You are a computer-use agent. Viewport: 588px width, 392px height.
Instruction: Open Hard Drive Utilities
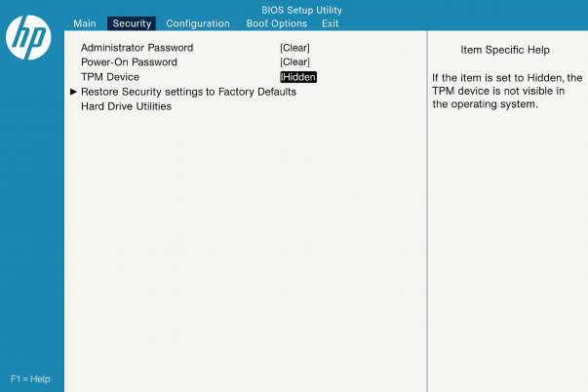(126, 106)
